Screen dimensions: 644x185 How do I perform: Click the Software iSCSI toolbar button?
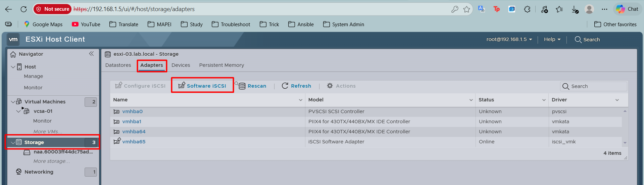[202, 86]
